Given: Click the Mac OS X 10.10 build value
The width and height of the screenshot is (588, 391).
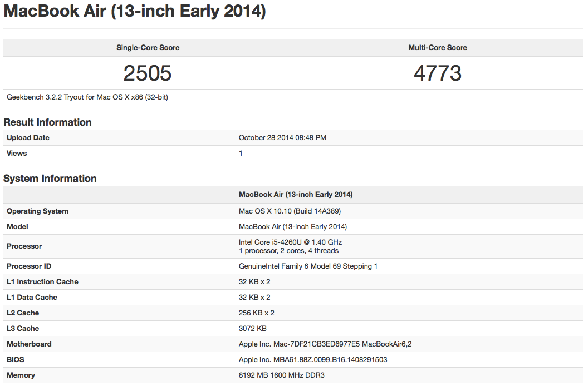Looking at the screenshot, I should pos(290,211).
